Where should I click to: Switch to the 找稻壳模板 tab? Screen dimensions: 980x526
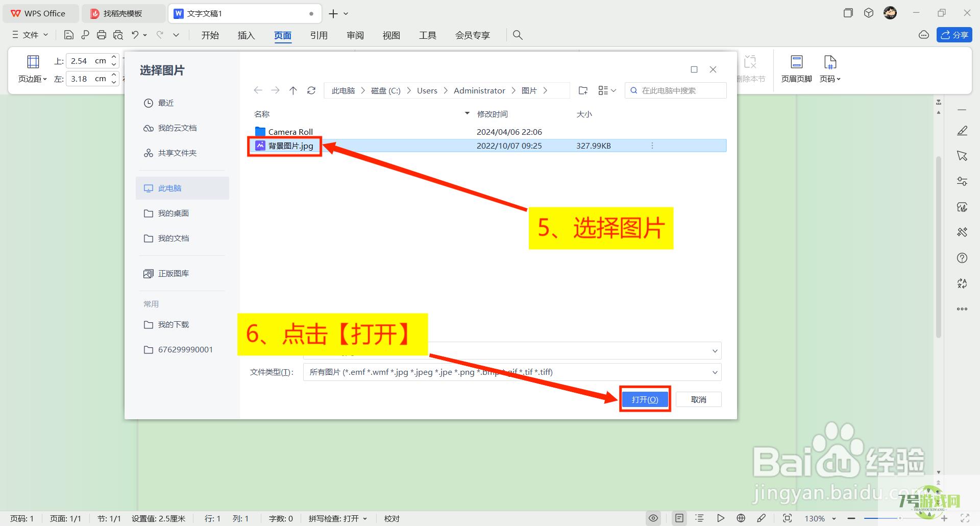click(122, 14)
